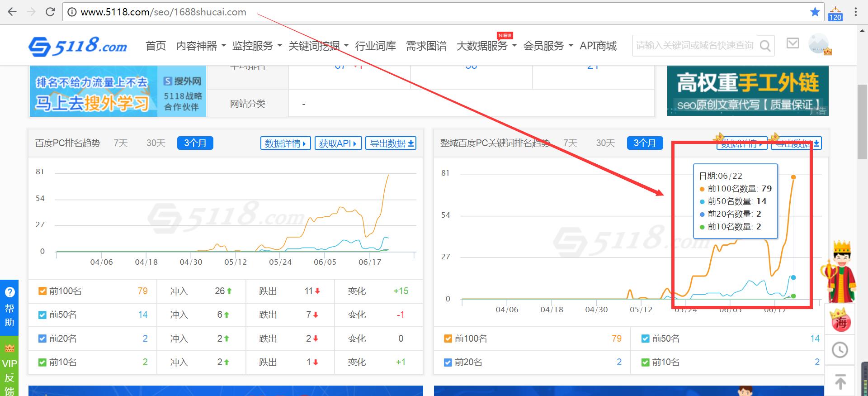
Task: Select 30天 tab in 百度PC排名趋势
Action: (x=156, y=143)
